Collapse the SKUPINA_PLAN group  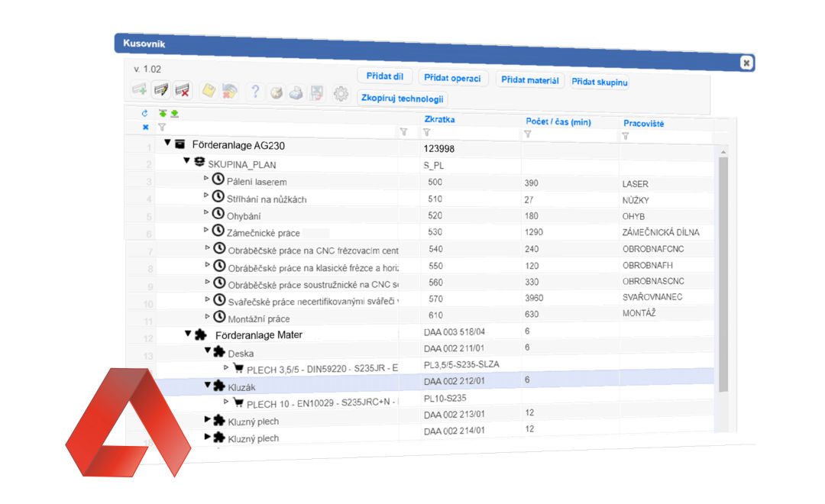click(x=186, y=161)
